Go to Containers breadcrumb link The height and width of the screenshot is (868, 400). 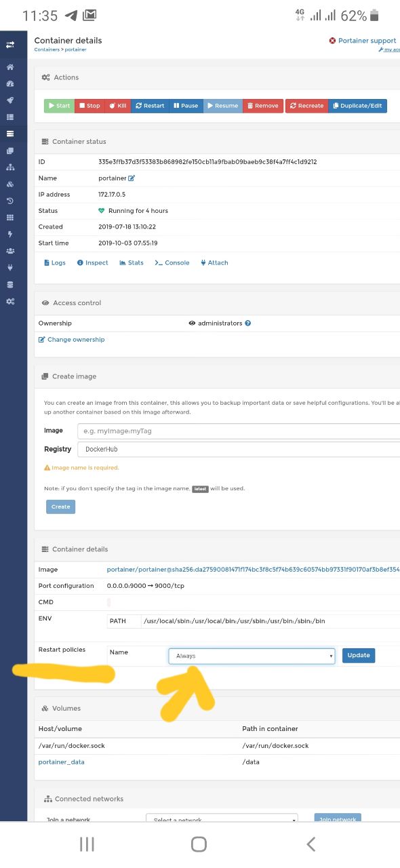pyautogui.click(x=47, y=50)
